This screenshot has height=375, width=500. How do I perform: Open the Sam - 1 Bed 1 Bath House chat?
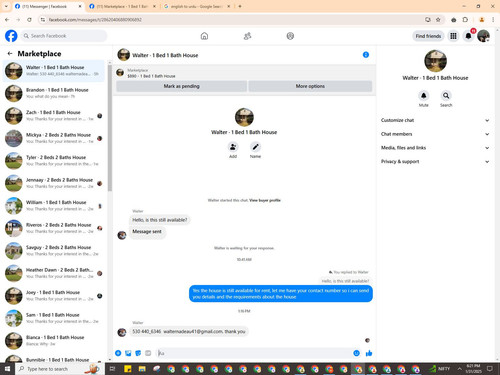tap(54, 318)
